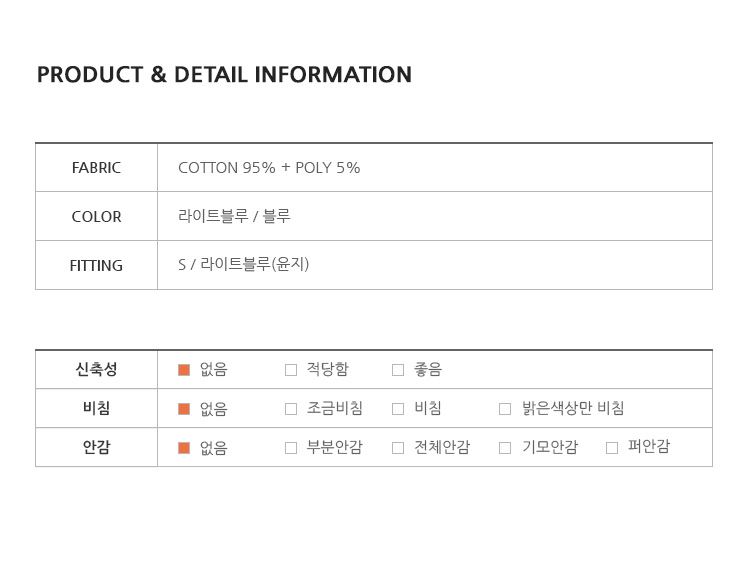Check the 비침 checkbox in 비침 row
The height and width of the screenshot is (563, 750).
pyautogui.click(x=398, y=409)
